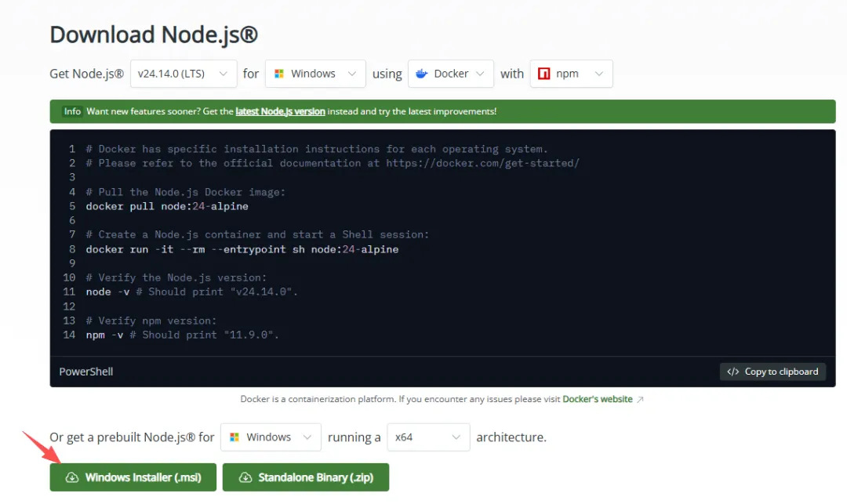Screen dimensions: 847x504
Task: Open the Node.js version dropdown v24.14.0 (LTS)
Action: pyautogui.click(x=184, y=74)
